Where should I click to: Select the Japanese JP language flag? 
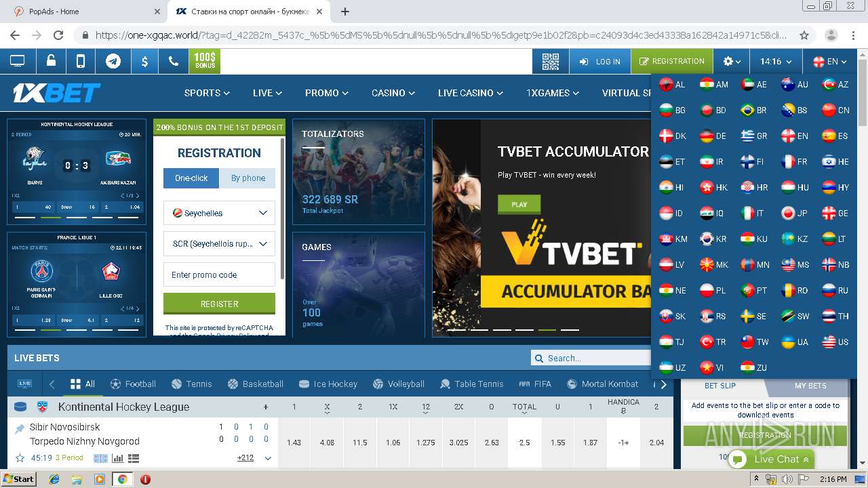pyautogui.click(x=794, y=213)
